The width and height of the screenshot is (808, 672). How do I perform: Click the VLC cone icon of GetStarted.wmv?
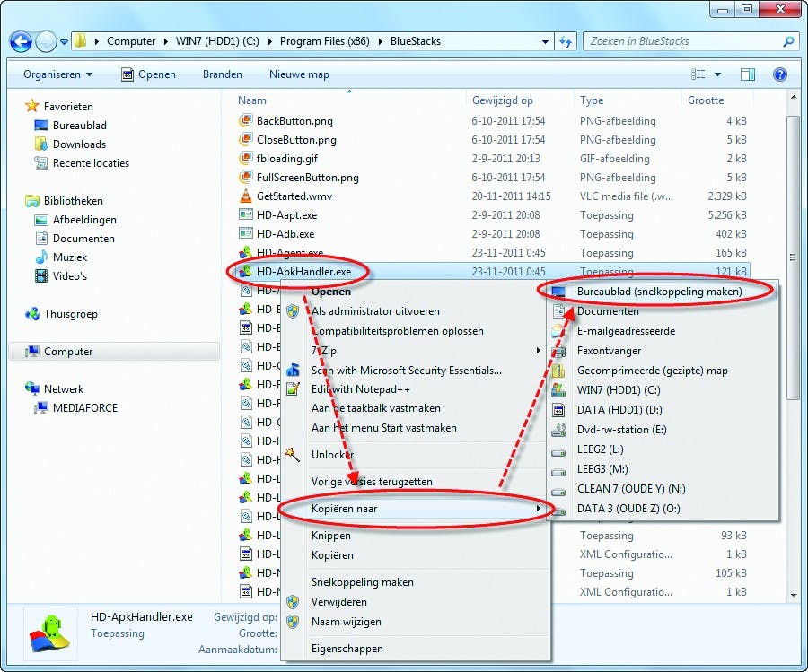click(x=246, y=196)
